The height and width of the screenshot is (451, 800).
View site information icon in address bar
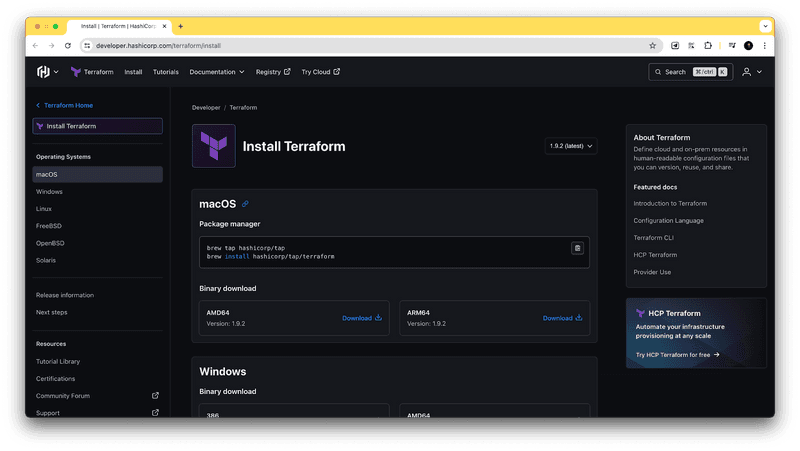point(87,45)
